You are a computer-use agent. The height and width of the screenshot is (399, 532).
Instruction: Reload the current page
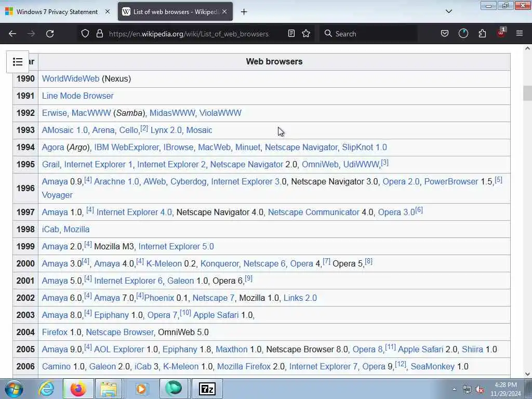point(50,34)
